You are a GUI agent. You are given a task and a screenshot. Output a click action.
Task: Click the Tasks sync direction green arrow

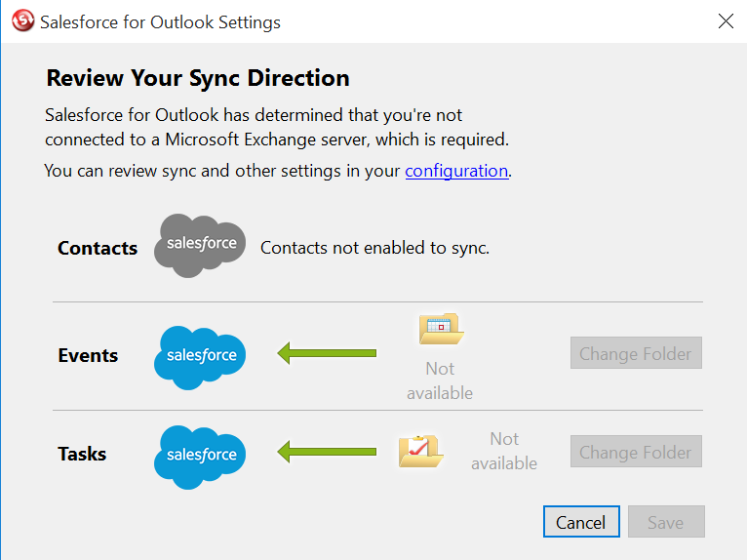coord(327,452)
